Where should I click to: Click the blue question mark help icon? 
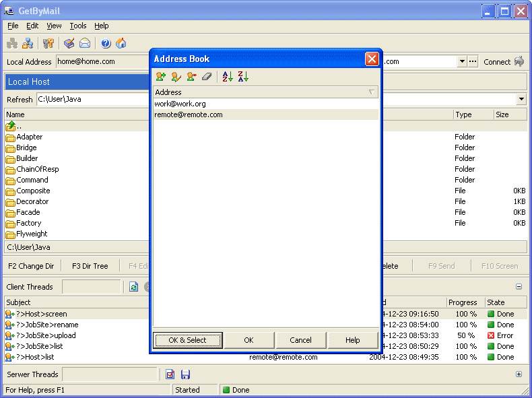[106, 43]
